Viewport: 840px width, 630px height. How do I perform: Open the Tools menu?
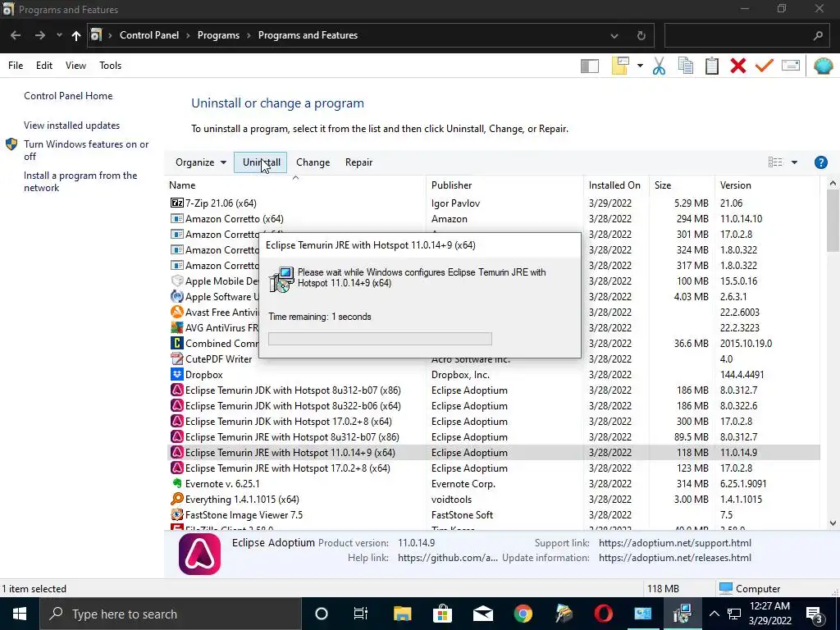(x=111, y=66)
